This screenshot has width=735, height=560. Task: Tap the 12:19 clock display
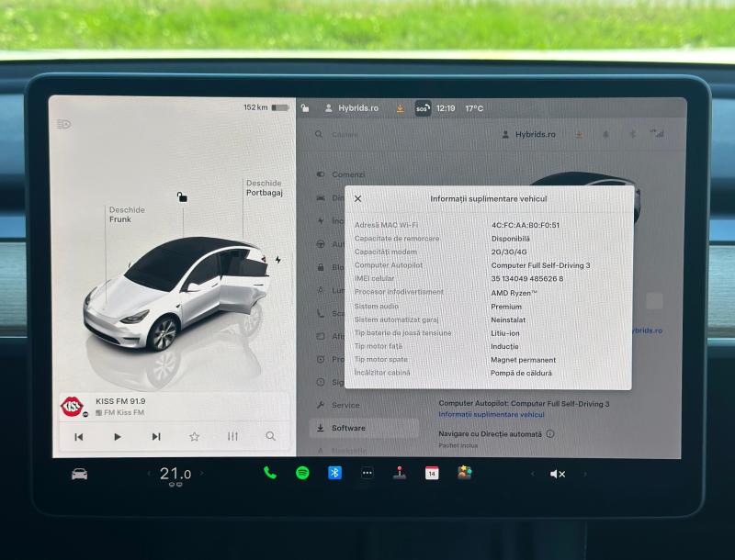446,108
